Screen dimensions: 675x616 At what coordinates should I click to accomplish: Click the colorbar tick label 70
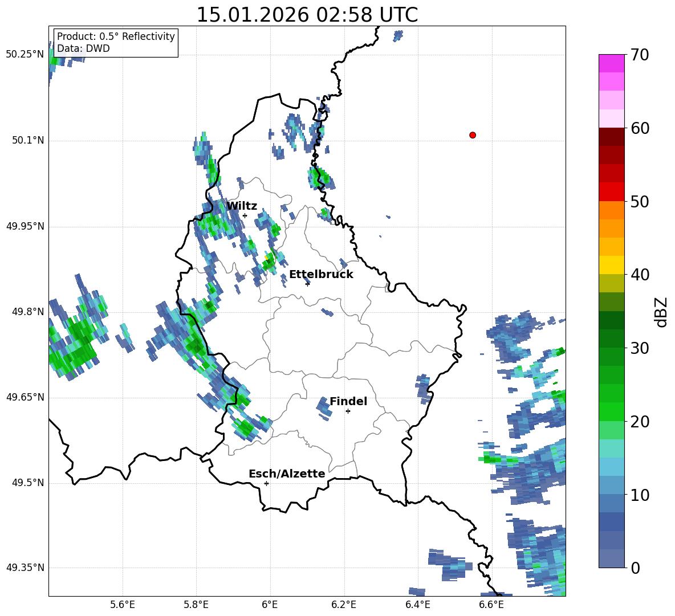click(640, 55)
